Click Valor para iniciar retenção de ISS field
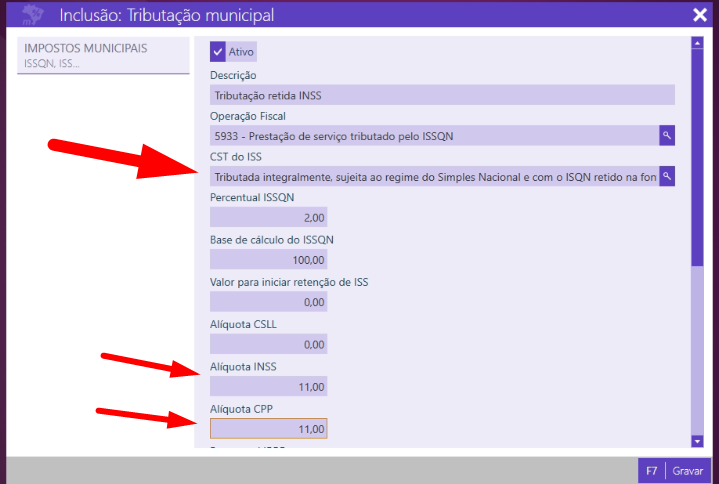The height and width of the screenshot is (484, 719). [x=268, y=301]
